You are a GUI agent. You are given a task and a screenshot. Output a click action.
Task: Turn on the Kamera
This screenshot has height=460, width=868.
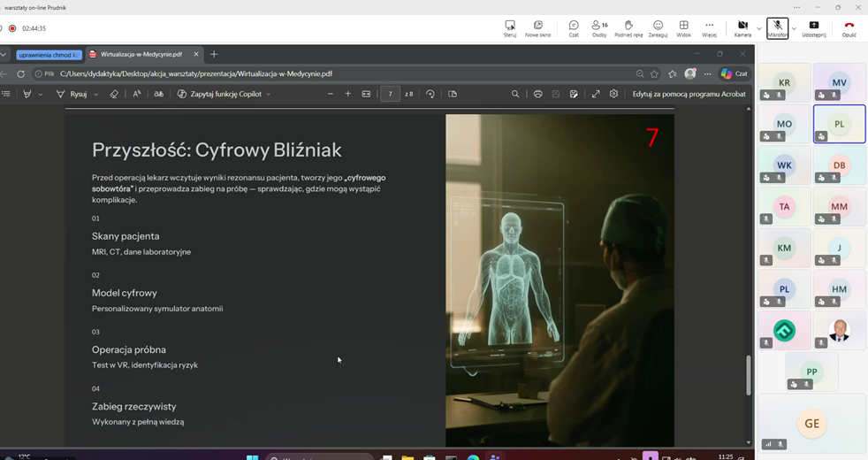tap(742, 27)
